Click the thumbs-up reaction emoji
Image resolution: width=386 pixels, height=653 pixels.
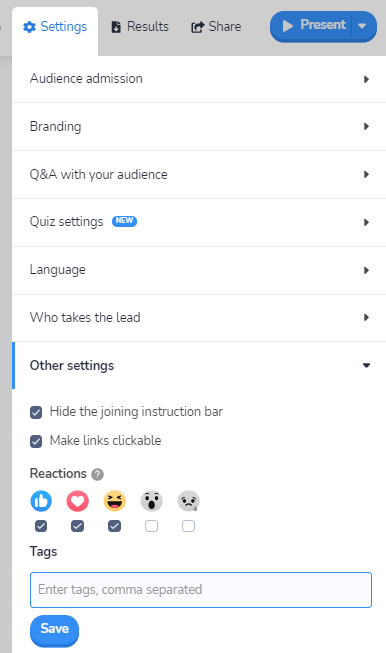41,501
